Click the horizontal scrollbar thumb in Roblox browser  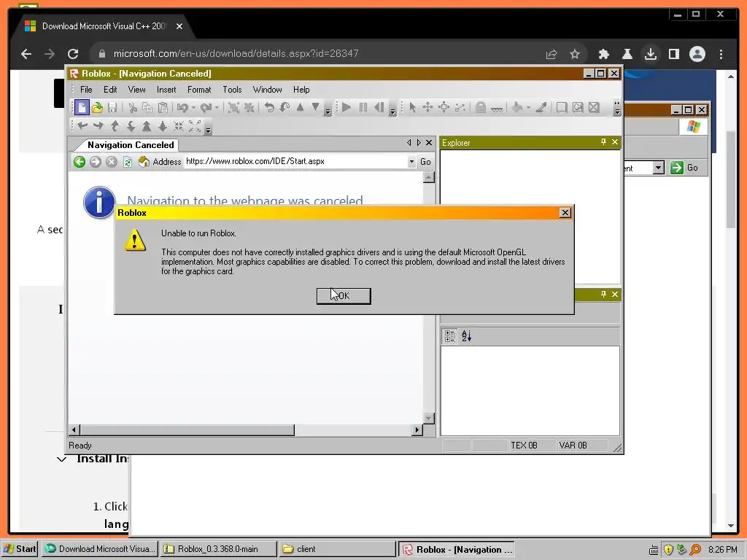click(x=187, y=430)
